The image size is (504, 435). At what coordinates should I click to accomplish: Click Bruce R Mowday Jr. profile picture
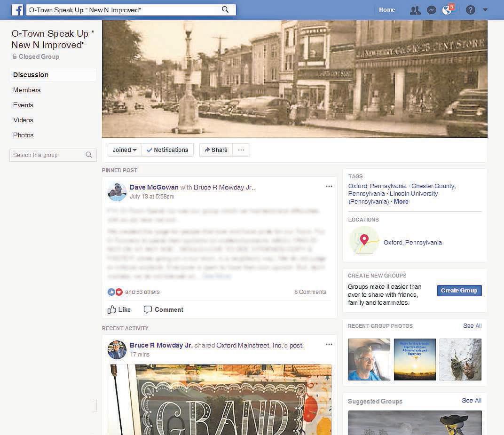[117, 350]
